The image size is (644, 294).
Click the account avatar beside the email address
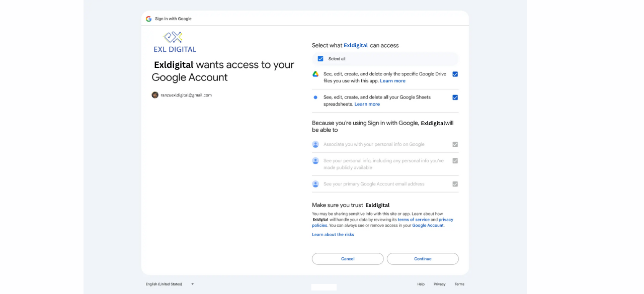click(x=155, y=95)
